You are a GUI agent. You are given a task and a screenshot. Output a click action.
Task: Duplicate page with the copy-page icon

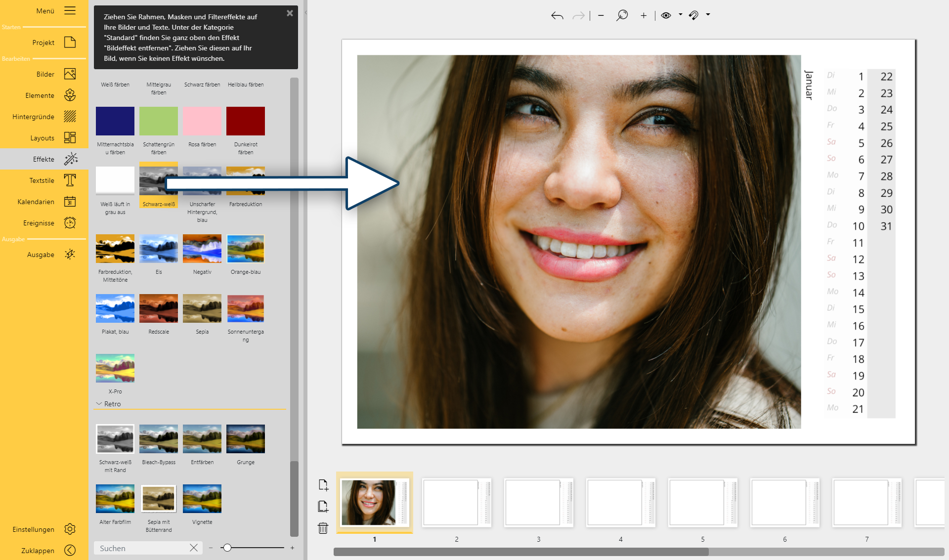pyautogui.click(x=323, y=506)
